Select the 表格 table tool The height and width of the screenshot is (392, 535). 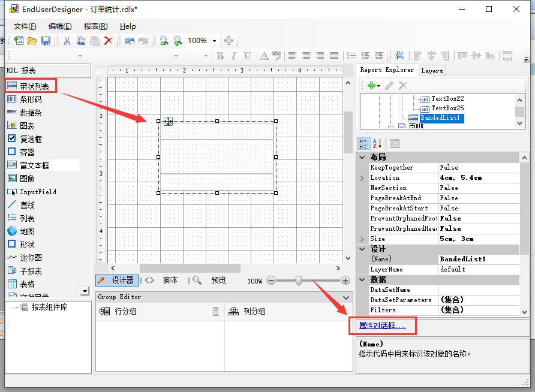[x=21, y=284]
